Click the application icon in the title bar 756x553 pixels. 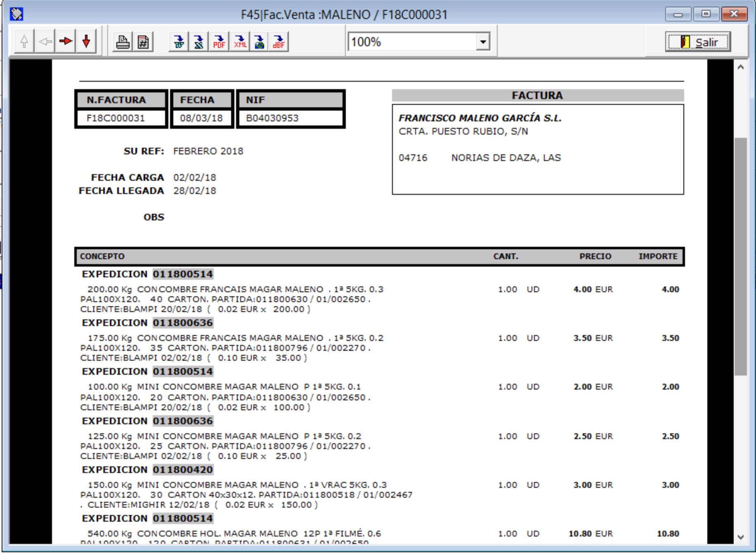[x=17, y=14]
